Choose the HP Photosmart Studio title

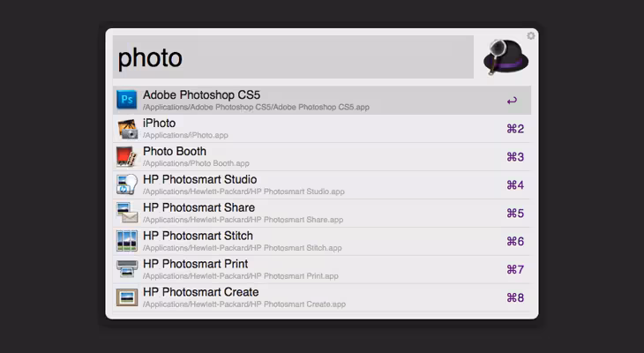pyautogui.click(x=199, y=179)
